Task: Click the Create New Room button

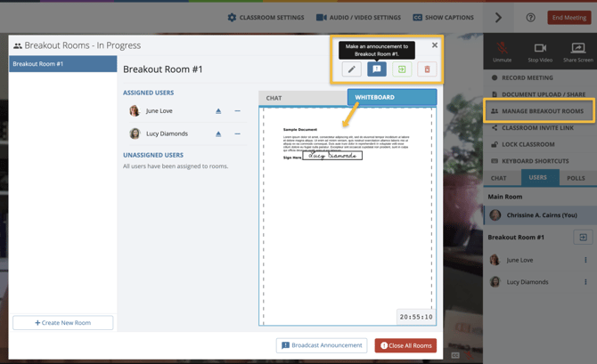Action: [62, 322]
